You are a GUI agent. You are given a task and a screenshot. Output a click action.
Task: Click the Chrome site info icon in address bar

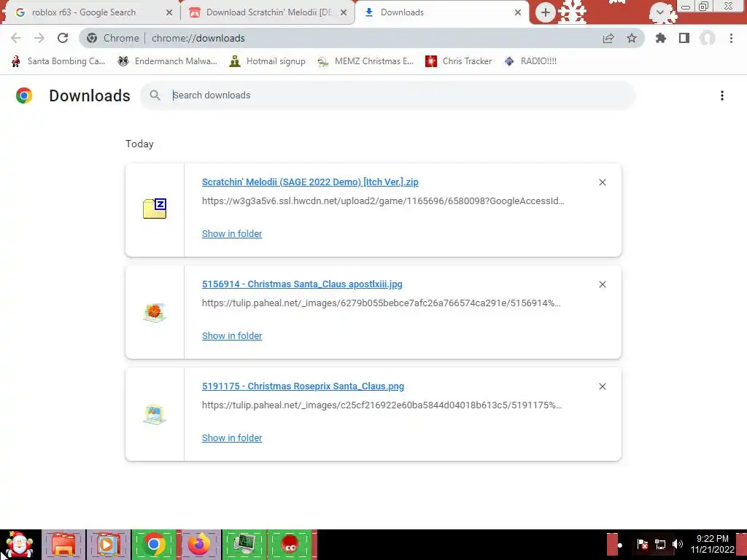(92, 38)
